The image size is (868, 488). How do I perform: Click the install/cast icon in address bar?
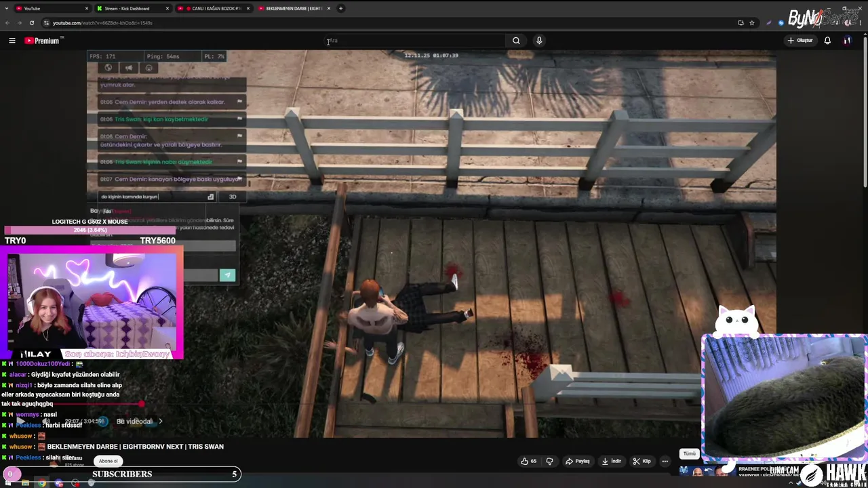pyautogui.click(x=741, y=23)
